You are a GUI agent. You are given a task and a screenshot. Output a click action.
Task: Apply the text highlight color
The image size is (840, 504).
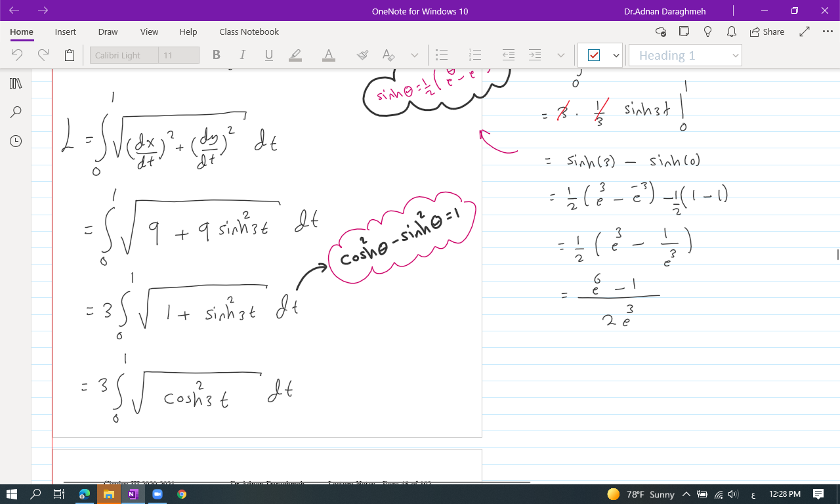pos(295,55)
